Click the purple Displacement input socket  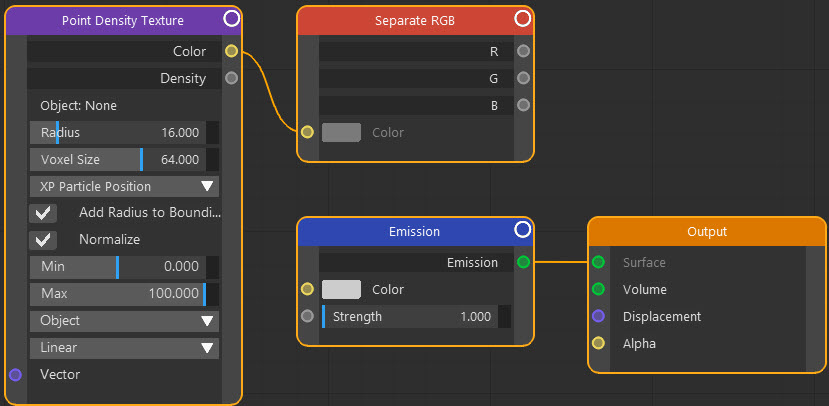pos(598,316)
